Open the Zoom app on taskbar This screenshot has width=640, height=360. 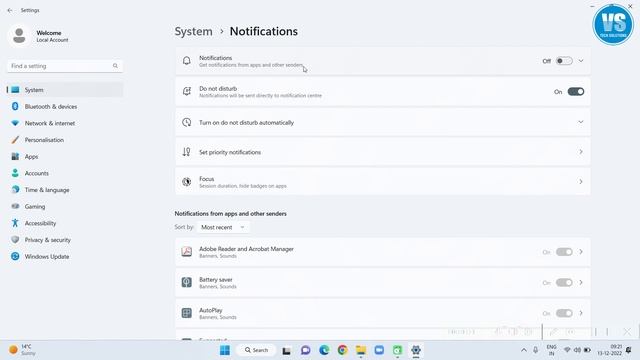(x=379, y=350)
